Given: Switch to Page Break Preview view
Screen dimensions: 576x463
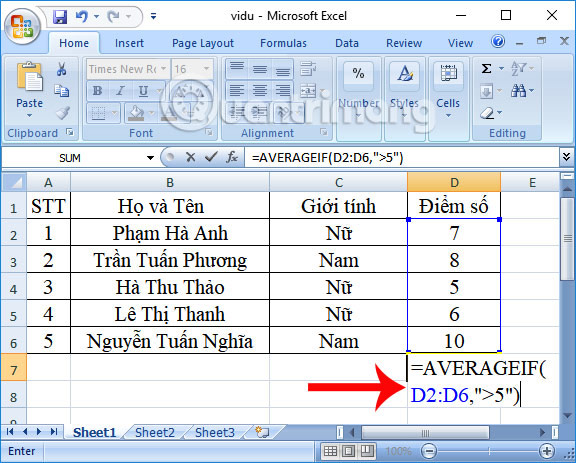Looking at the screenshot, I should [366, 451].
